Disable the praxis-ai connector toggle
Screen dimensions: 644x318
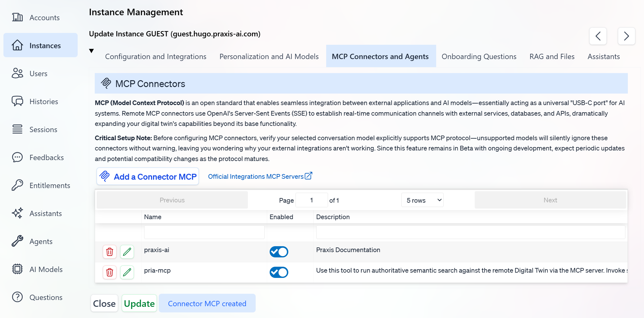click(x=279, y=252)
